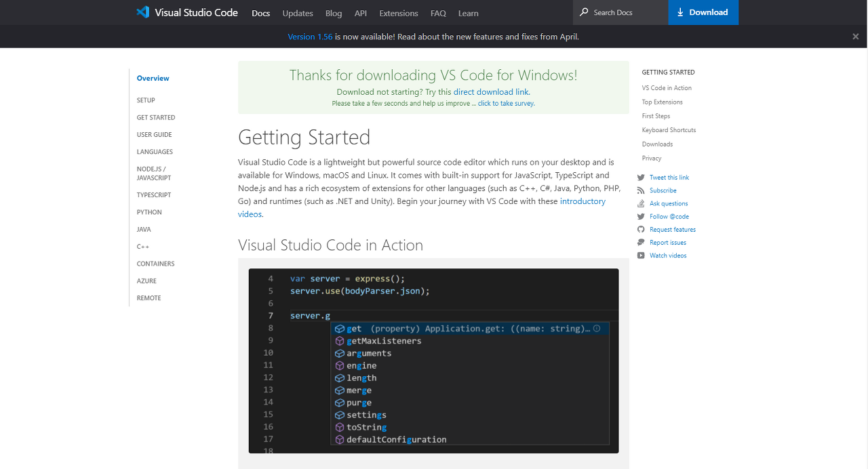Expand the REMOTE sidebar section
The image size is (868, 469).
(149, 298)
